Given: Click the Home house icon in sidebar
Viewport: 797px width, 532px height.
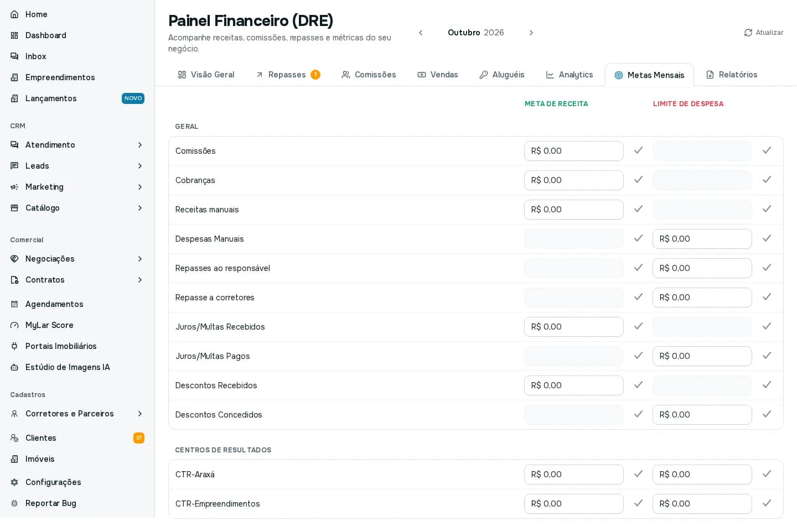Looking at the screenshot, I should tap(14, 14).
